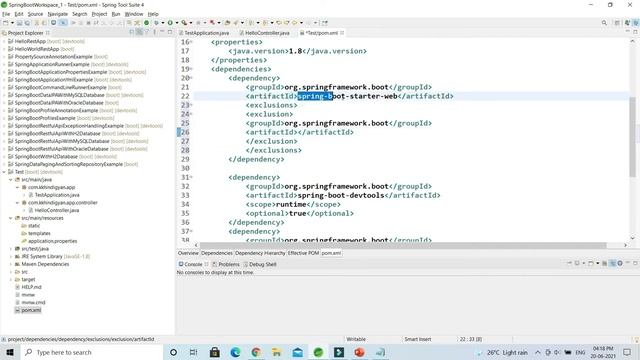640x360 pixels.
Task: Click the Windows taskbar search box
Action: coord(92,352)
